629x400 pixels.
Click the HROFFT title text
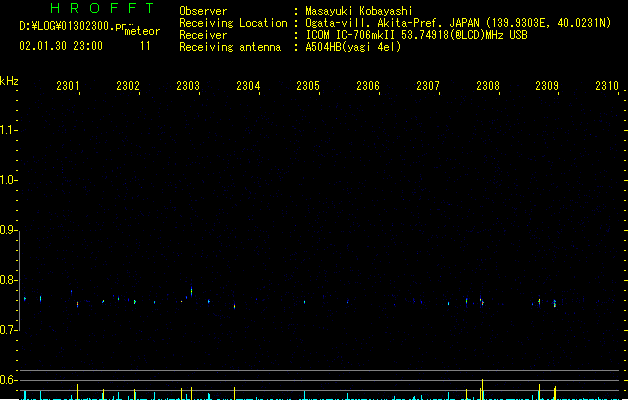click(x=102, y=8)
